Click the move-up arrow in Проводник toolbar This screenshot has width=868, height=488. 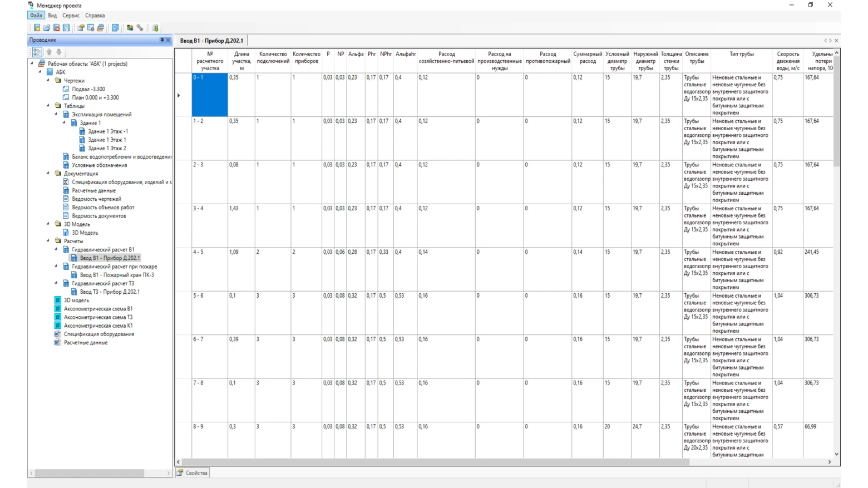click(x=49, y=52)
